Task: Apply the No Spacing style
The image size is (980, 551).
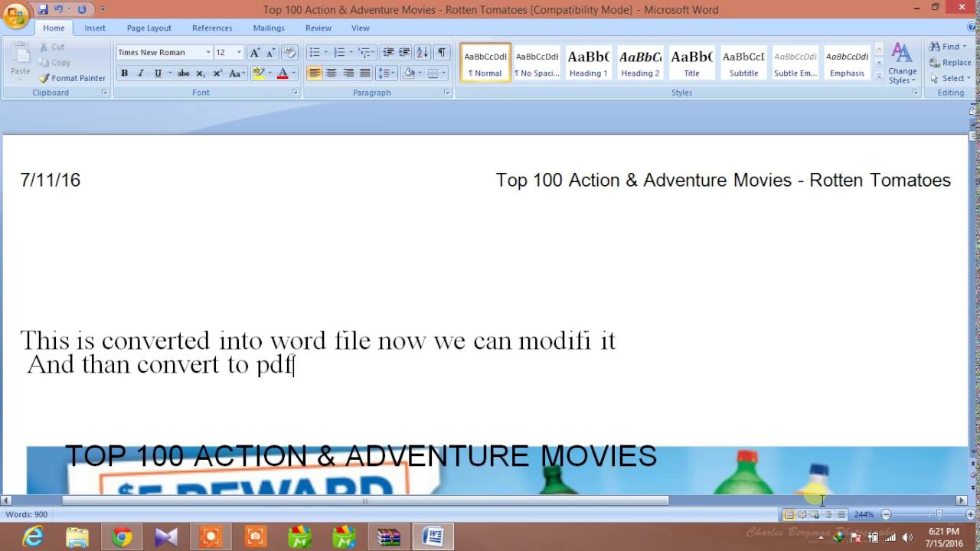Action: point(537,63)
